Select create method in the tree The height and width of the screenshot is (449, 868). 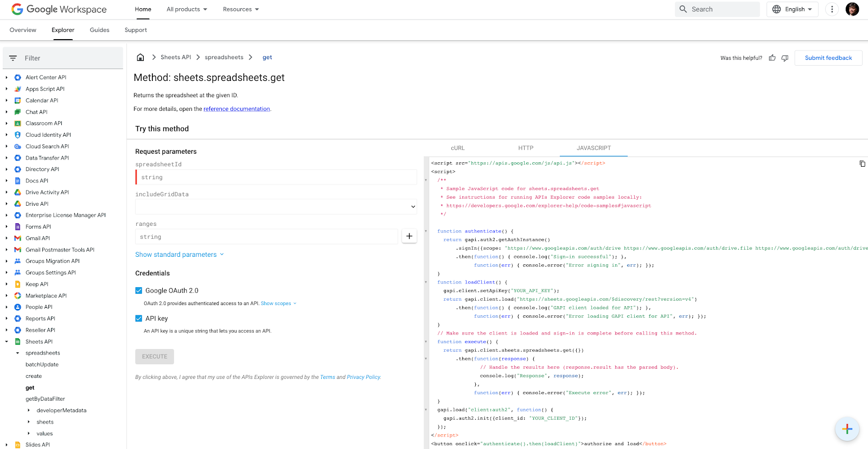click(x=34, y=376)
